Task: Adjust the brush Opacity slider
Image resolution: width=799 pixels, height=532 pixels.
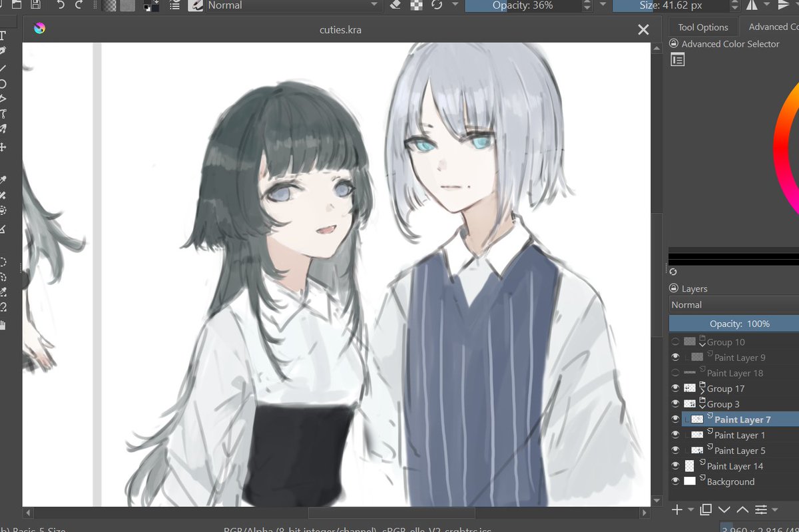Action: pyautogui.click(x=523, y=5)
